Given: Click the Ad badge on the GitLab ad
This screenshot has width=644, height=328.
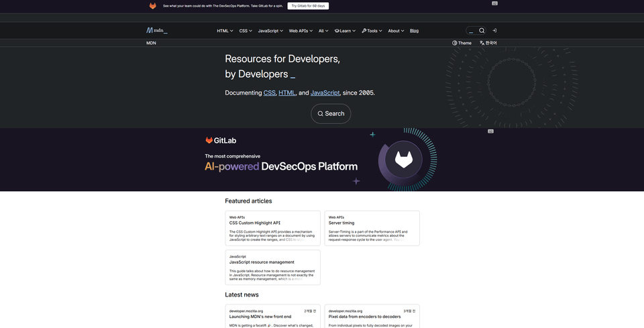Looking at the screenshot, I should 490,131.
